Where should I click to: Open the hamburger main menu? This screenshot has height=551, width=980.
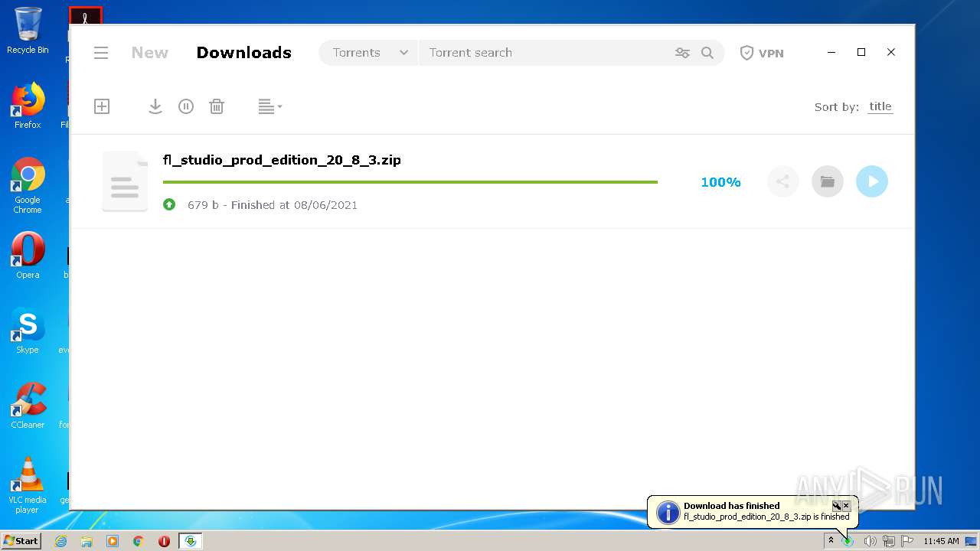pos(101,53)
